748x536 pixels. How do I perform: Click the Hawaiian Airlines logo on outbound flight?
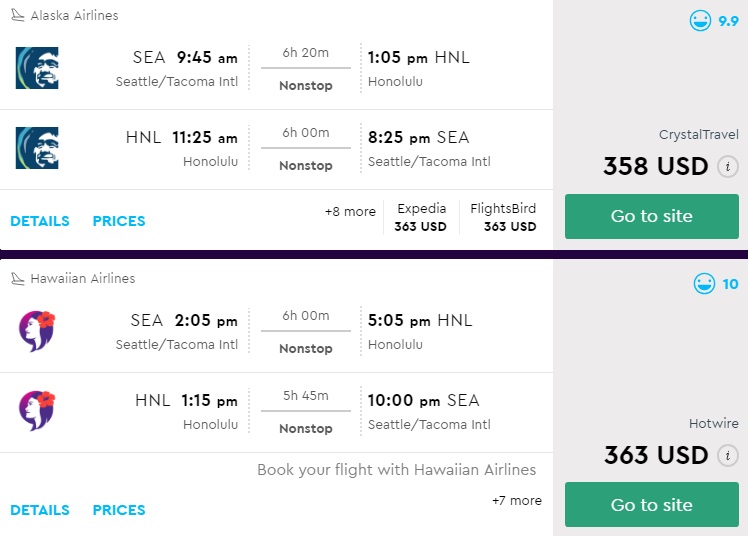tap(37, 331)
